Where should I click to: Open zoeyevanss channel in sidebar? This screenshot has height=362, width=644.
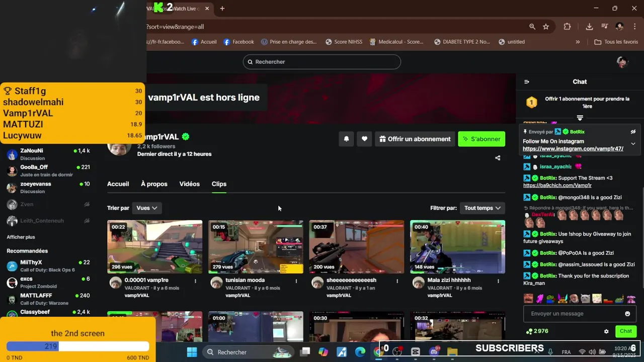(48, 187)
